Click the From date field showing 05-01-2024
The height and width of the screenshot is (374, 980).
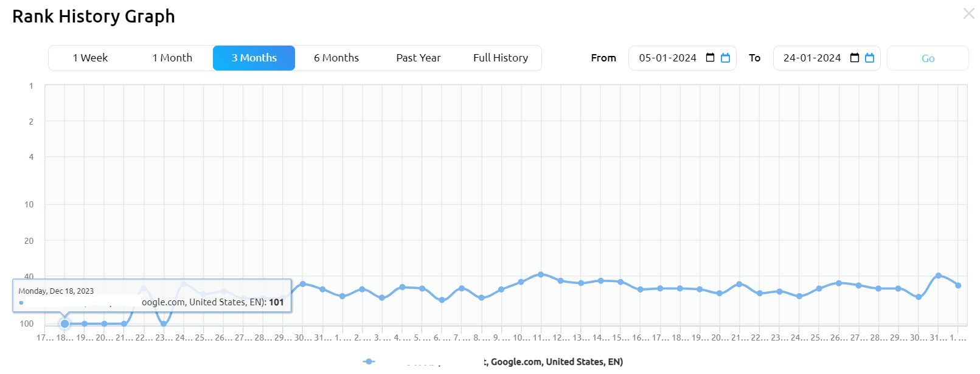pos(667,58)
